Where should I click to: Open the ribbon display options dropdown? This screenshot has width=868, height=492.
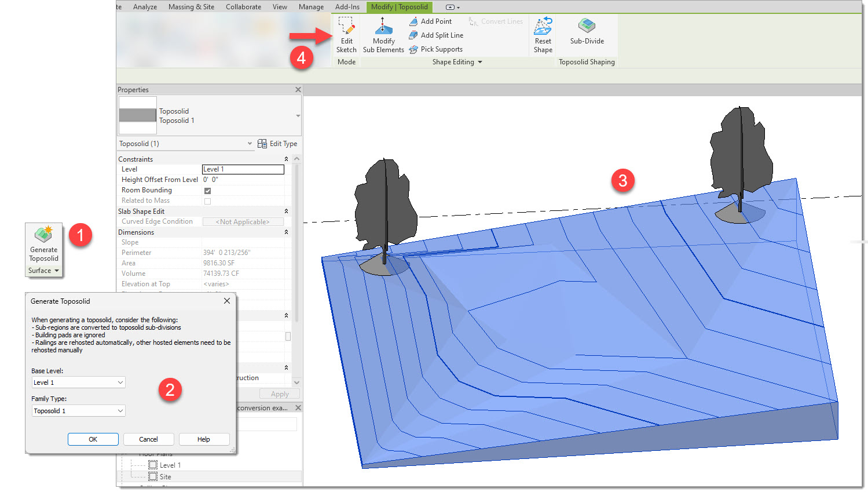tap(453, 7)
